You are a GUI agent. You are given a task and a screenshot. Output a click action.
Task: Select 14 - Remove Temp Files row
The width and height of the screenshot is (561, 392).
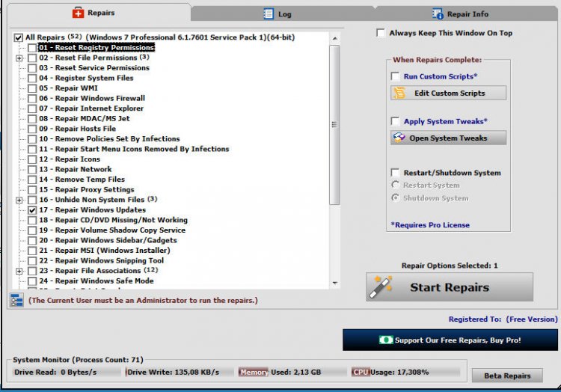82,180
